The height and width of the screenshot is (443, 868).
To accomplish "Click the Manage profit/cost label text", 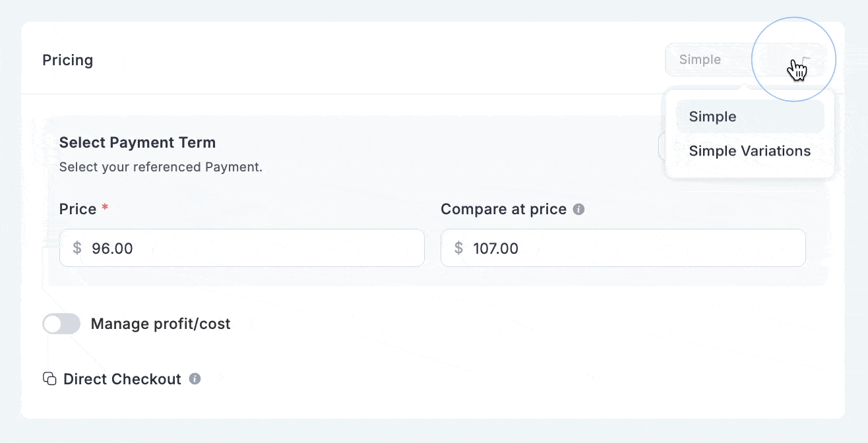I will point(160,324).
